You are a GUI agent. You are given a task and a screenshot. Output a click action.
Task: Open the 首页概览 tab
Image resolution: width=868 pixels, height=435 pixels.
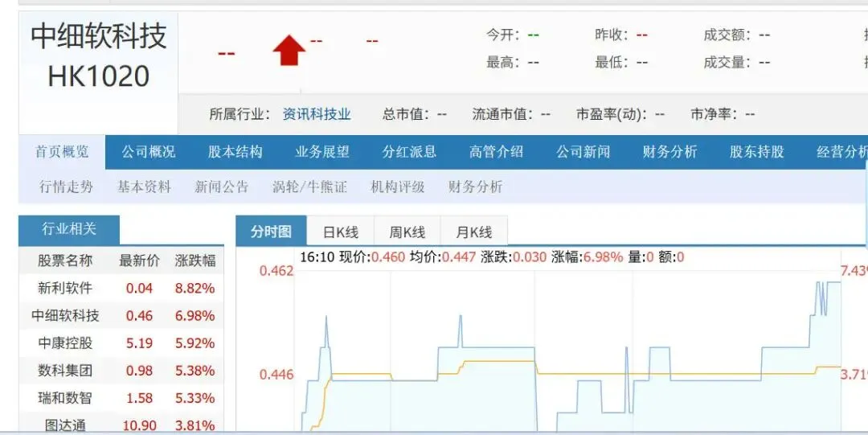(62, 152)
